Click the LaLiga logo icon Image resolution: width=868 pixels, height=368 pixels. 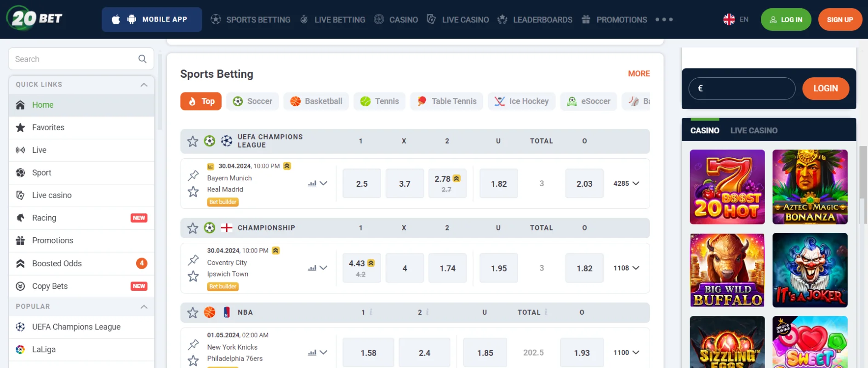[x=20, y=350]
